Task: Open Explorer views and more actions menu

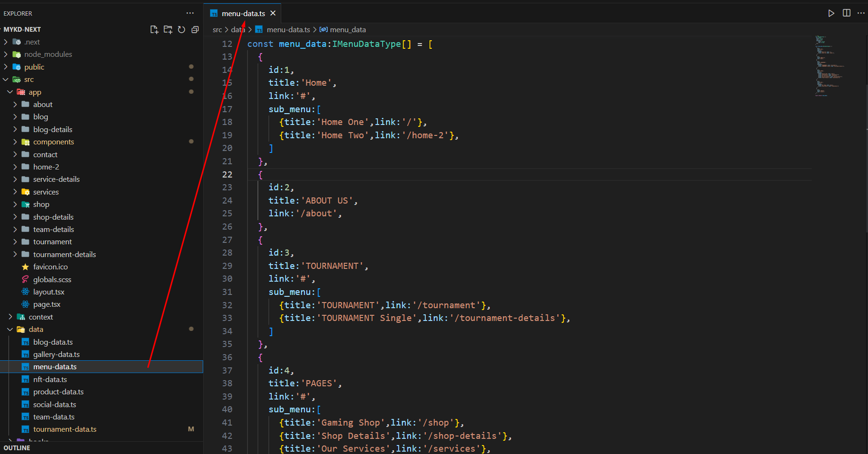Action: point(190,13)
